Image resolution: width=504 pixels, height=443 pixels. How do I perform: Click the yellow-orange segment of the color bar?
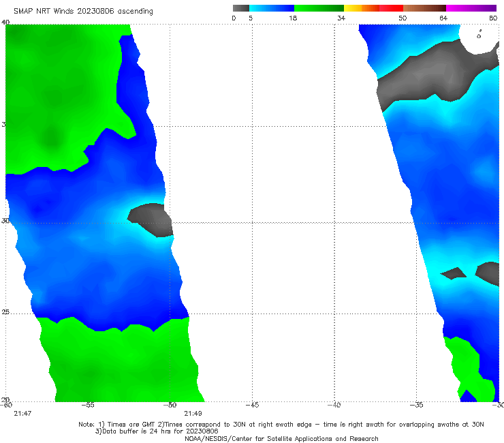click(362, 8)
